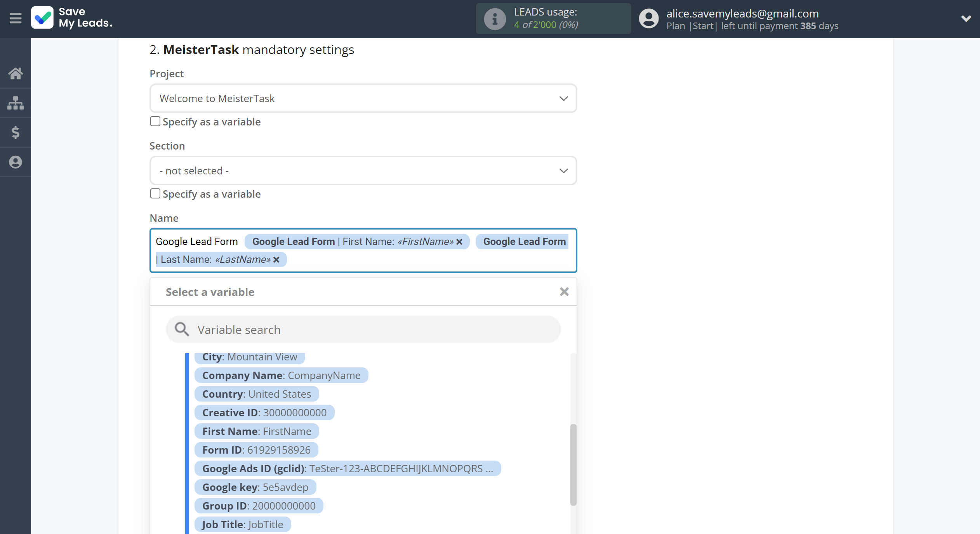Screen dimensions: 980x534
Task: Select the Google Ads ID (gclid) variable
Action: pos(348,468)
